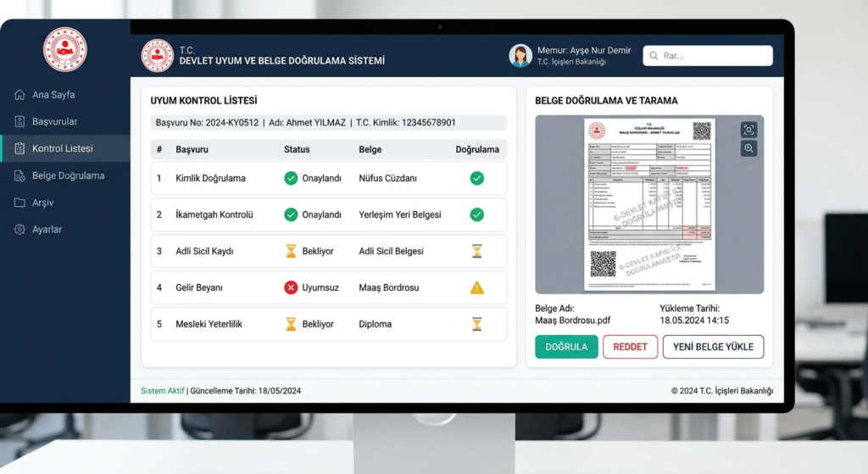
Task: Click yellow warning triangle in Maaş Bordrosu row
Action: pyautogui.click(x=476, y=288)
